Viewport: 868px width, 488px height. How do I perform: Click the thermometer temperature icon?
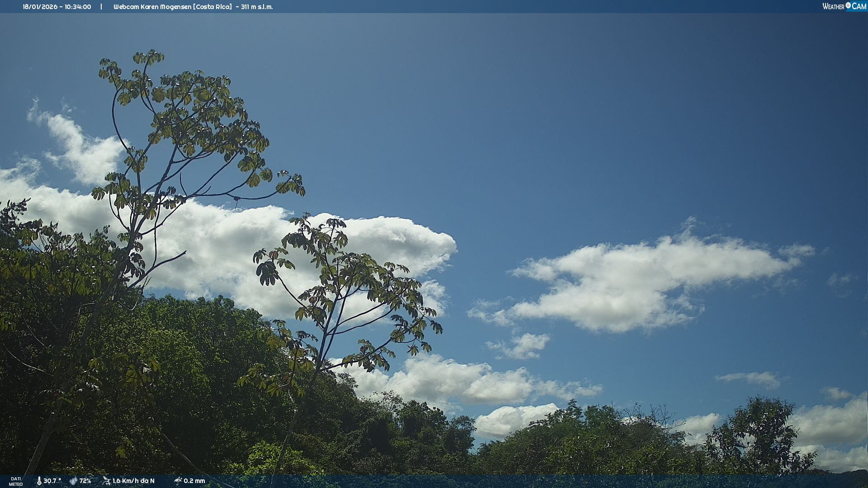coord(39,481)
